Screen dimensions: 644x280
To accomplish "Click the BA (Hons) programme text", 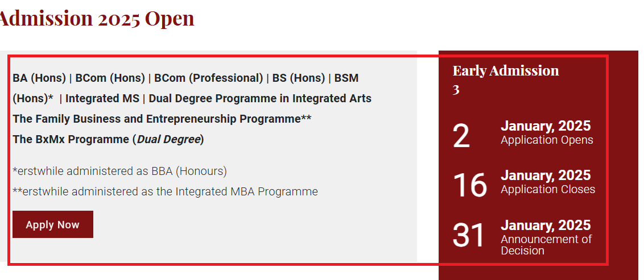I will [x=39, y=78].
